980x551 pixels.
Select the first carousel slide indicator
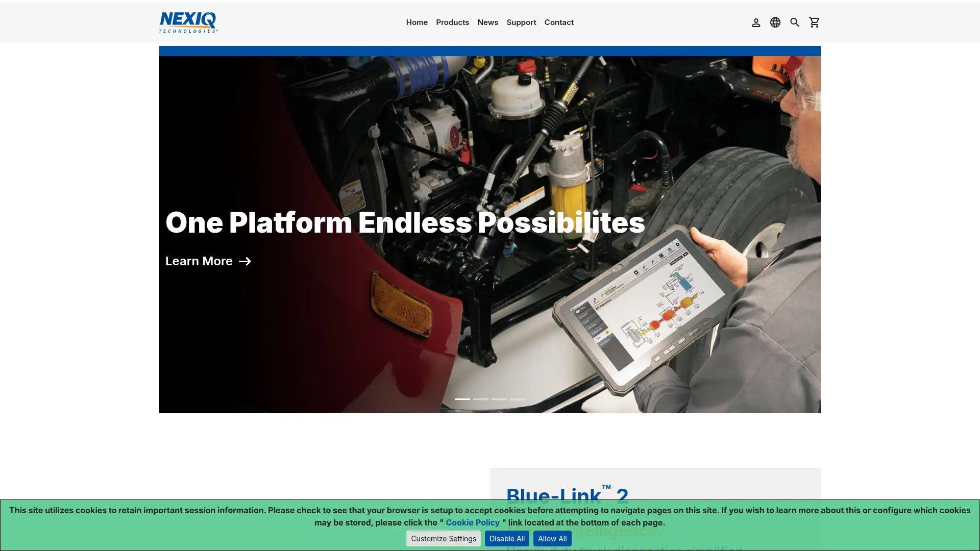pos(463,399)
